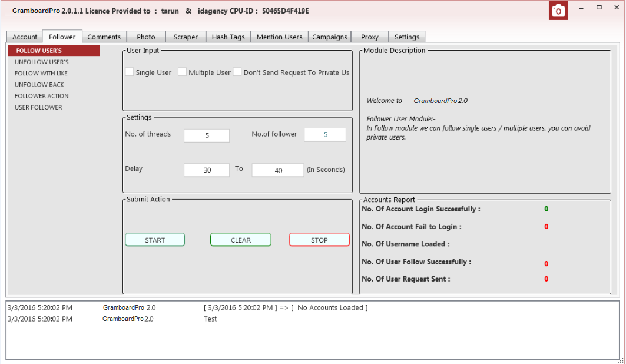Click the red camera icon in title bar

(558, 11)
